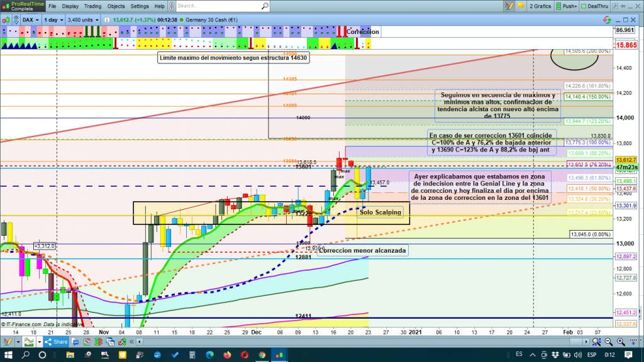Click the link chain icon next to Help

click(x=170, y=6)
